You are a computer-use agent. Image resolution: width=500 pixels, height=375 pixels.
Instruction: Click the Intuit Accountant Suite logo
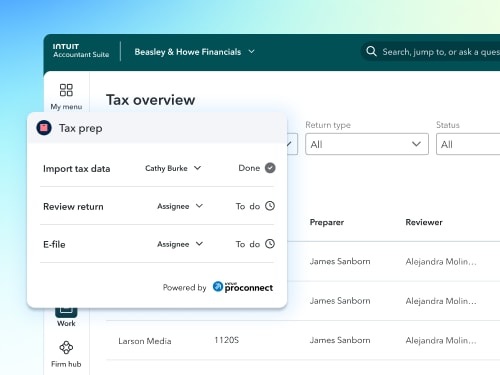tap(81, 51)
